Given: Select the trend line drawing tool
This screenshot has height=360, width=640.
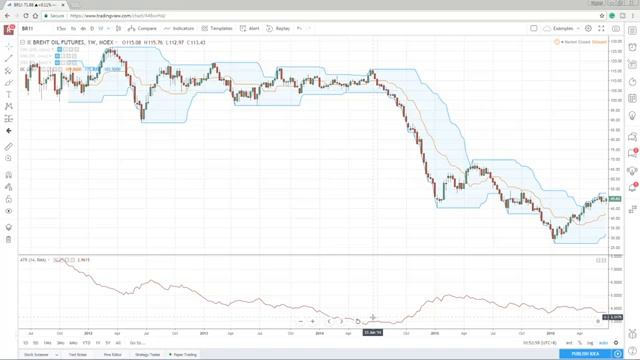Looking at the screenshot, I should click(9, 58).
